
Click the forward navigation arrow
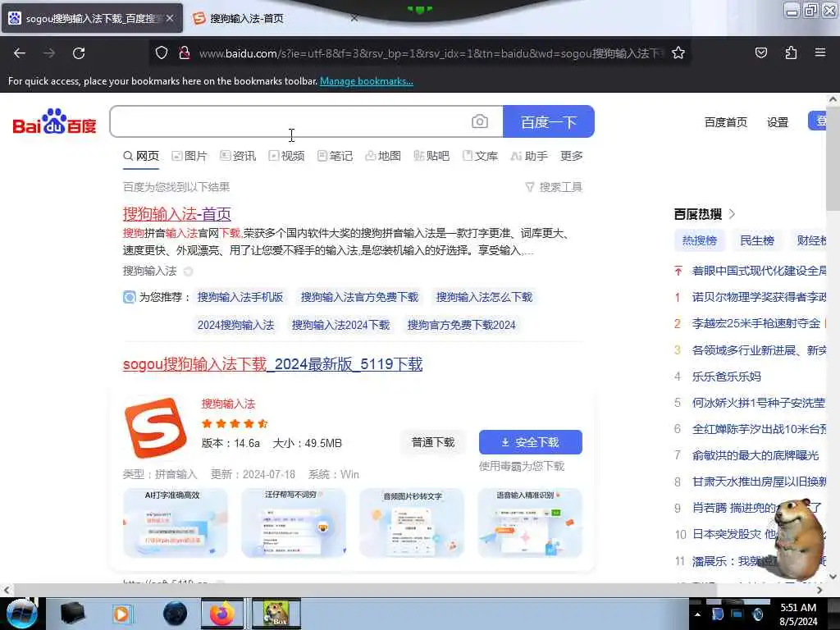click(x=48, y=53)
